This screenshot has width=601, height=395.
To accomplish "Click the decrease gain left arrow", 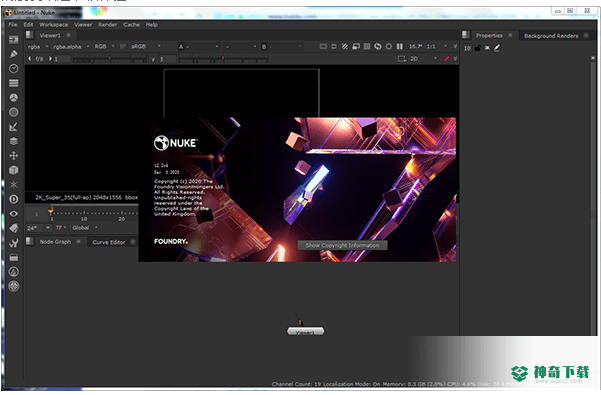I will click(30, 59).
